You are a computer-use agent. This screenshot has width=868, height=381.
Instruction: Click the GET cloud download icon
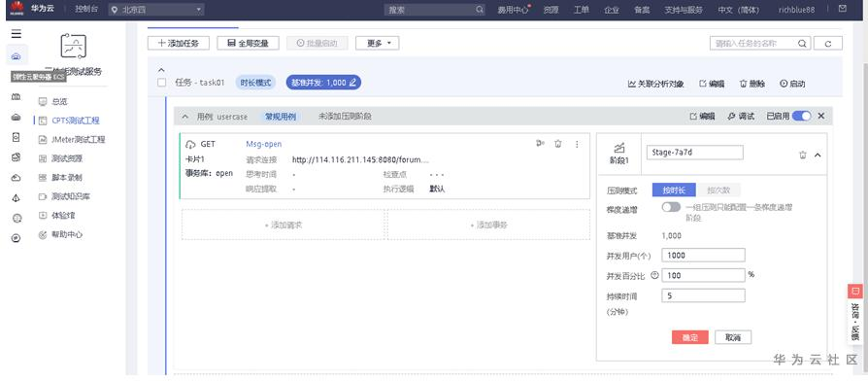click(x=190, y=144)
